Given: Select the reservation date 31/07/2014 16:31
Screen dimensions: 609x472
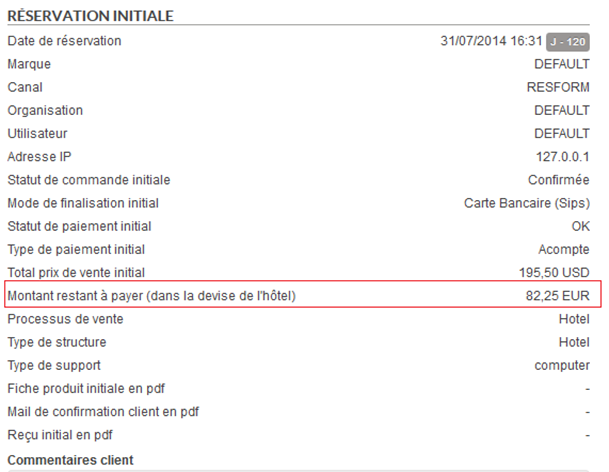Looking at the screenshot, I should coord(491,41).
